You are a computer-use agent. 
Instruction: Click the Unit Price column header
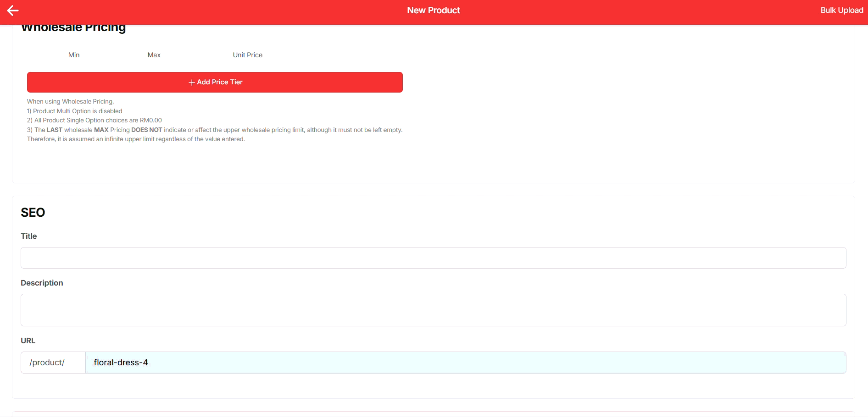tap(247, 55)
